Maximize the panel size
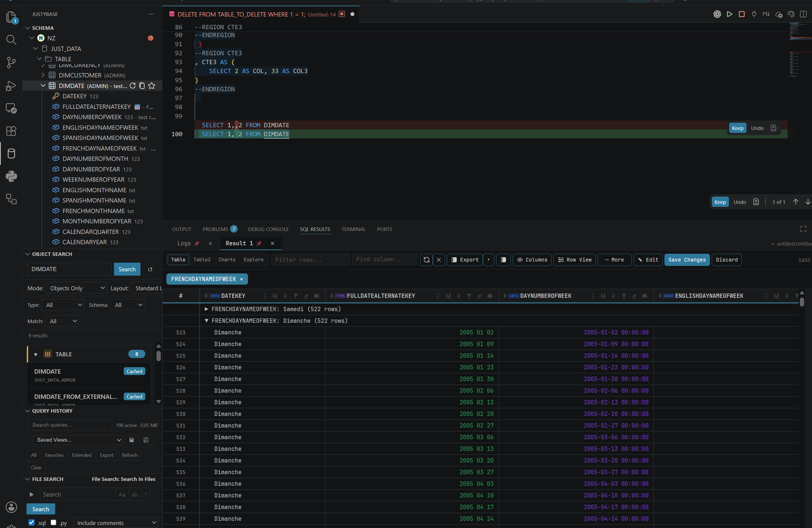Image resolution: width=812 pixels, height=528 pixels. [x=803, y=229]
